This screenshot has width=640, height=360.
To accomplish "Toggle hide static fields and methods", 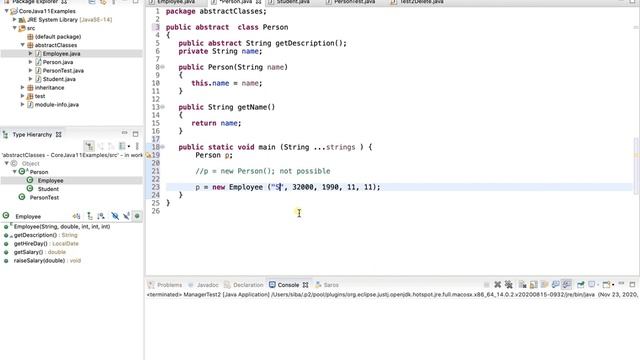I will click(x=127, y=216).
